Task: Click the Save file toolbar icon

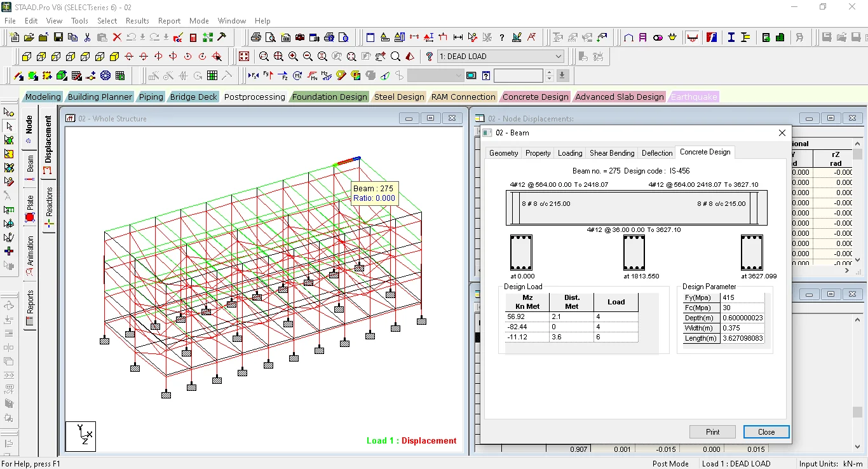Action: click(58, 37)
